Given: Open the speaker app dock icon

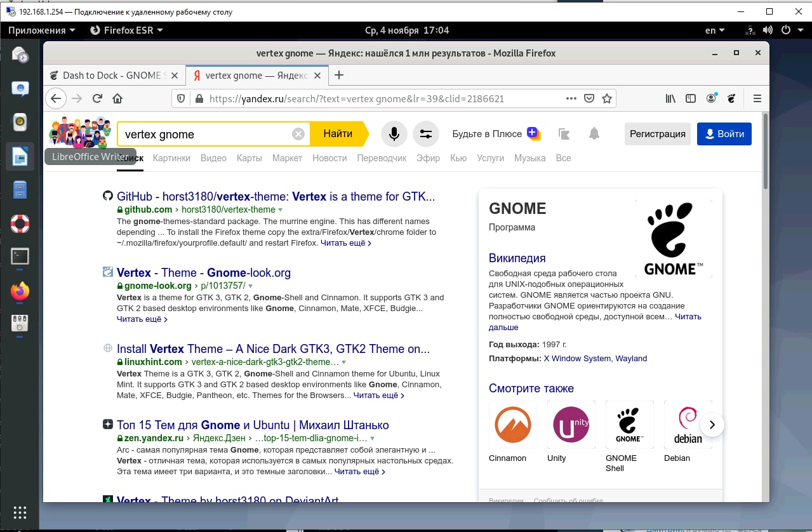Looking at the screenshot, I should point(20,121).
